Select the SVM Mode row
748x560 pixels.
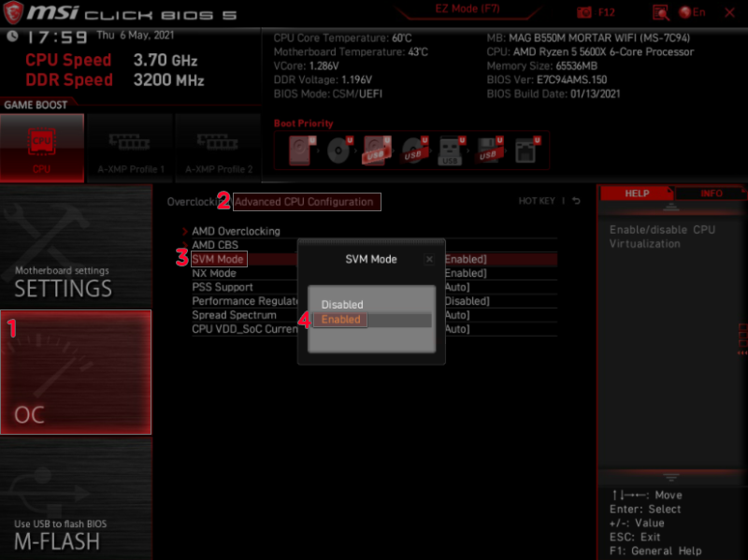[374, 259]
